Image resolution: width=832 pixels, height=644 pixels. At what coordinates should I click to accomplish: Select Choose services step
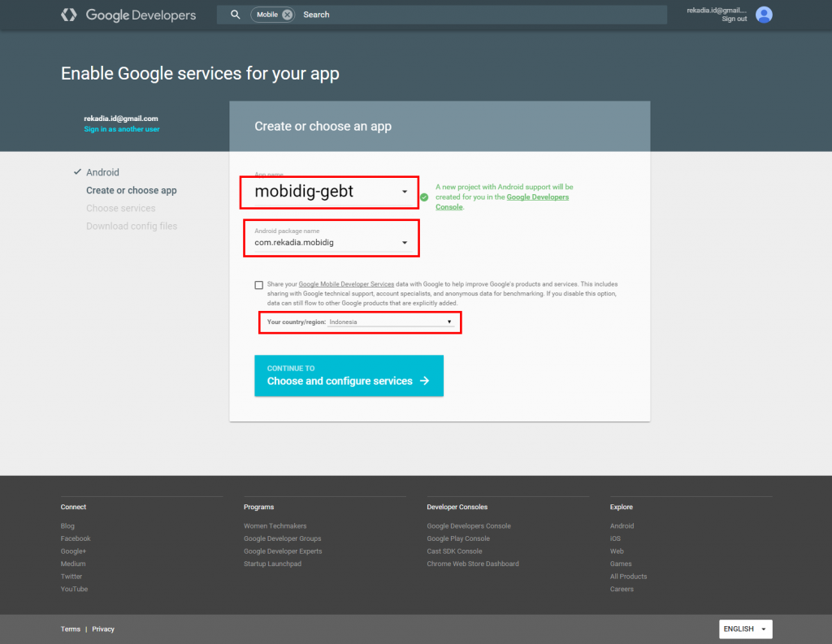(x=120, y=209)
